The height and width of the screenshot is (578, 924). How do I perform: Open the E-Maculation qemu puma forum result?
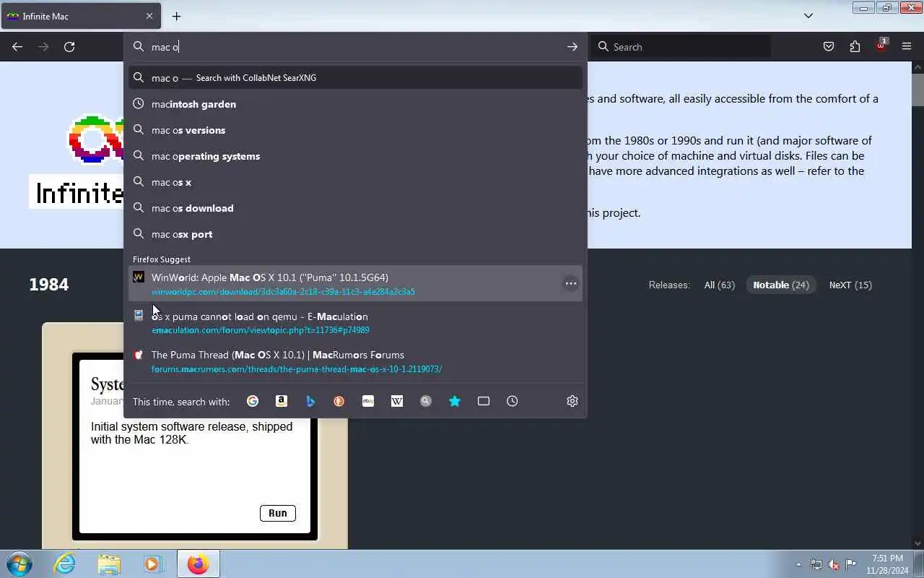(355, 322)
